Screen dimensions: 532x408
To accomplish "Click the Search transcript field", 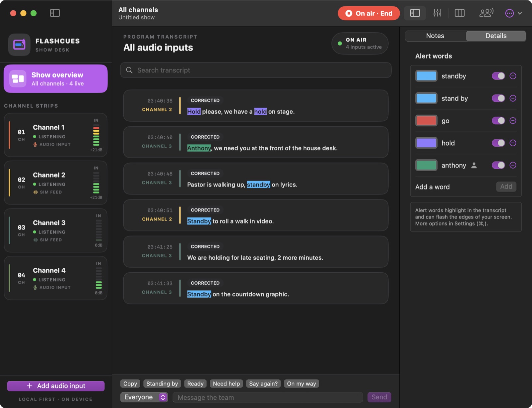I will coord(256,70).
